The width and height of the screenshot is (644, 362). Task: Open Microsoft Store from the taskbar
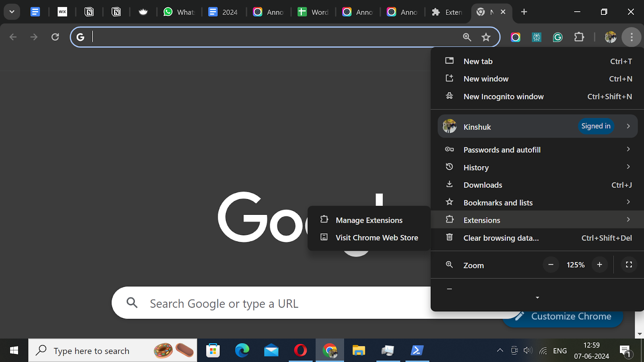click(213, 351)
